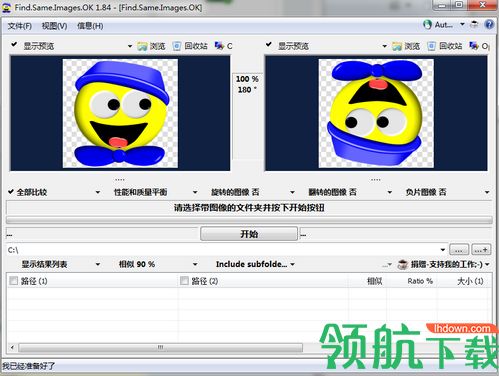Open the 信息(H) menu
The image size is (499, 376).
tap(90, 26)
